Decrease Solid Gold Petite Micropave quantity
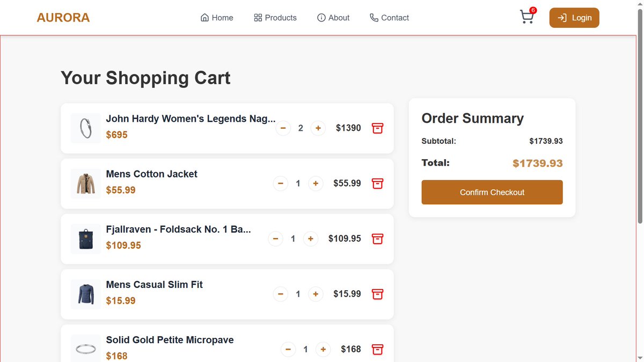The height and width of the screenshot is (362, 644). (288, 349)
